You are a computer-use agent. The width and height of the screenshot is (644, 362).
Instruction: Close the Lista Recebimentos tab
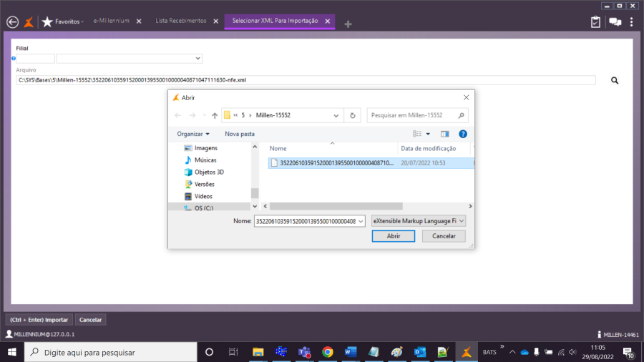(x=216, y=21)
